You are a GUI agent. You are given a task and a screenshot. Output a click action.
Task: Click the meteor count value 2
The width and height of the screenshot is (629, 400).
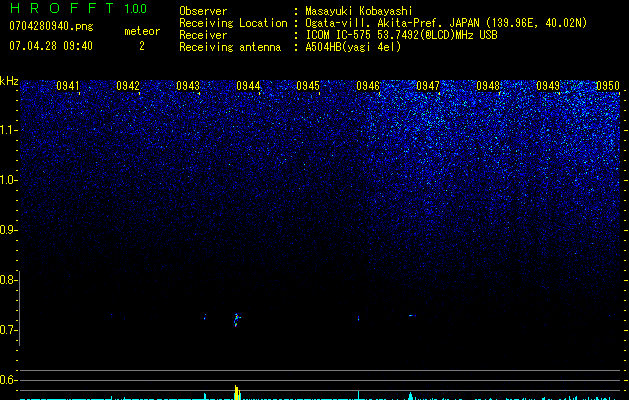tap(142, 46)
